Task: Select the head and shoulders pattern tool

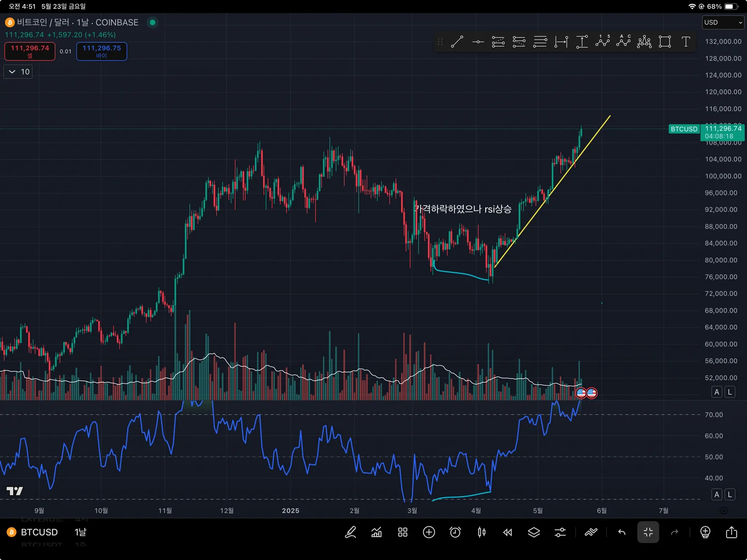Action: 644,42
